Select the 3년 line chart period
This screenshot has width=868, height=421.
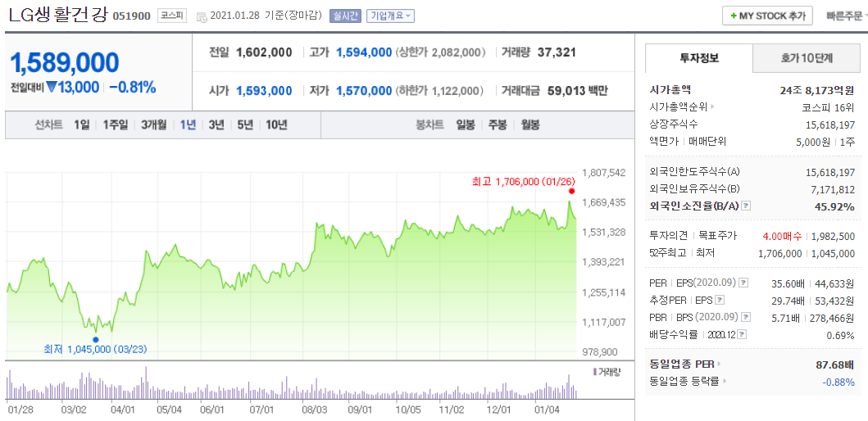pyautogui.click(x=216, y=125)
